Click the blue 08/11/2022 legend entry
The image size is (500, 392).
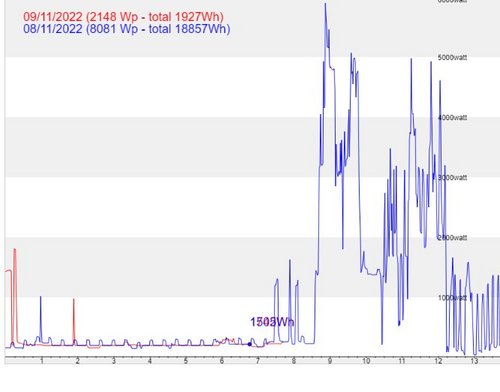click(x=127, y=29)
